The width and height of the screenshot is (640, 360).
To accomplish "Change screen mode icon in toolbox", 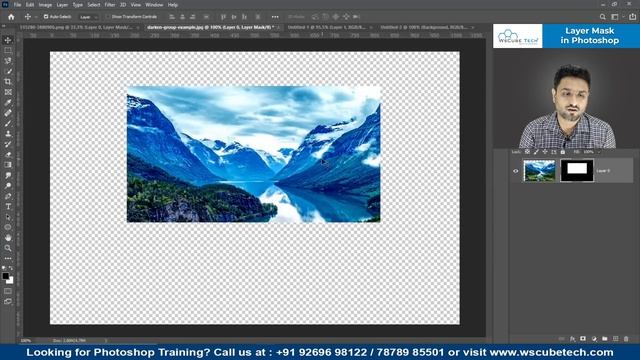I will tap(8, 302).
